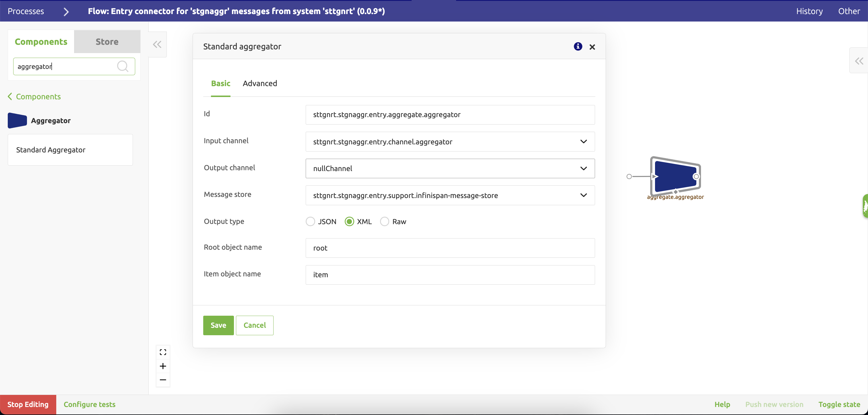Expand the right side panel chevrons
Viewport: 868px width, 415px height.
[859, 61]
